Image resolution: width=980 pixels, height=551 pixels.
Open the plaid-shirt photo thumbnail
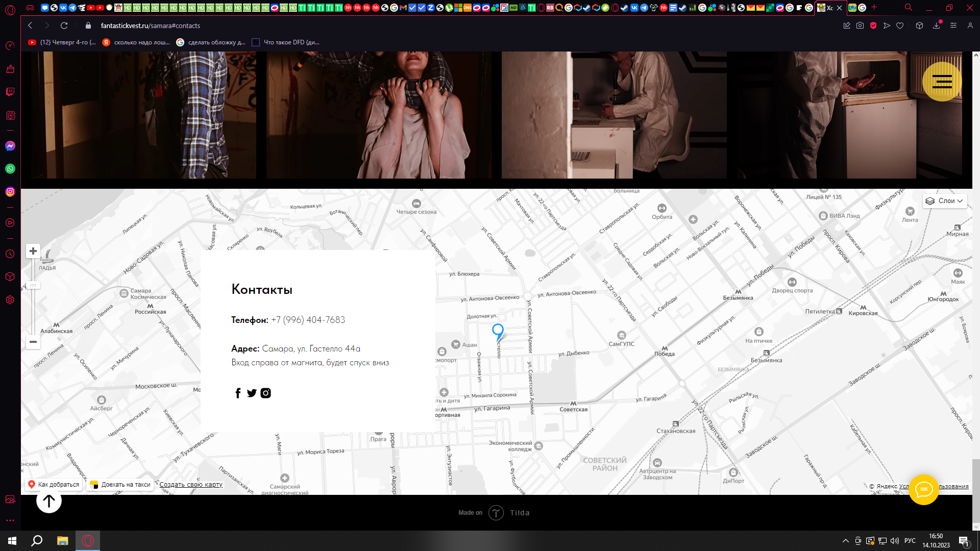[144, 115]
